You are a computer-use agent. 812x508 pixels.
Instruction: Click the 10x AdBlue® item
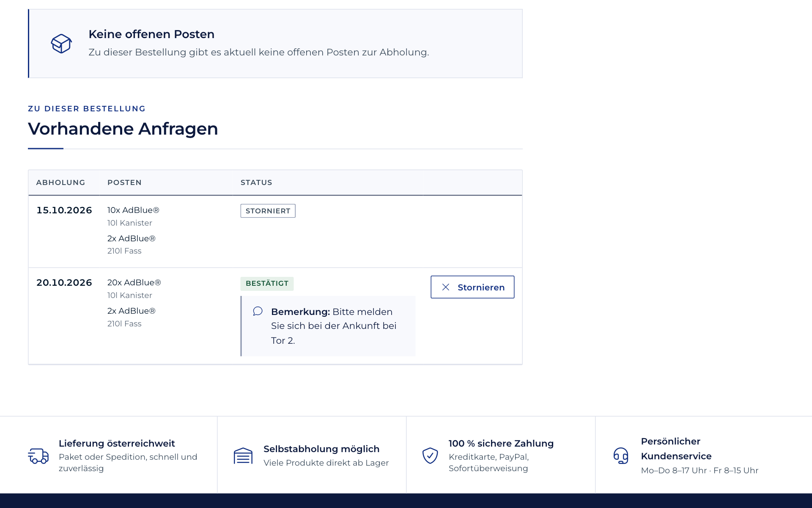pyautogui.click(x=133, y=210)
